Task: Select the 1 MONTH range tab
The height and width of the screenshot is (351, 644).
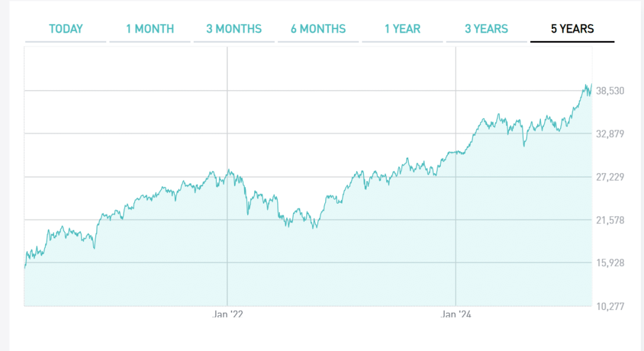Action: pyautogui.click(x=150, y=29)
